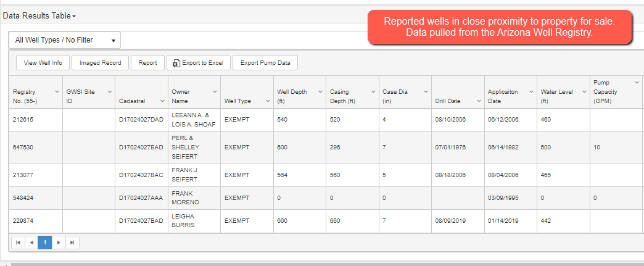Select registry number 647530 cell
Viewport: 644px width, 266px height.
coord(36,147)
